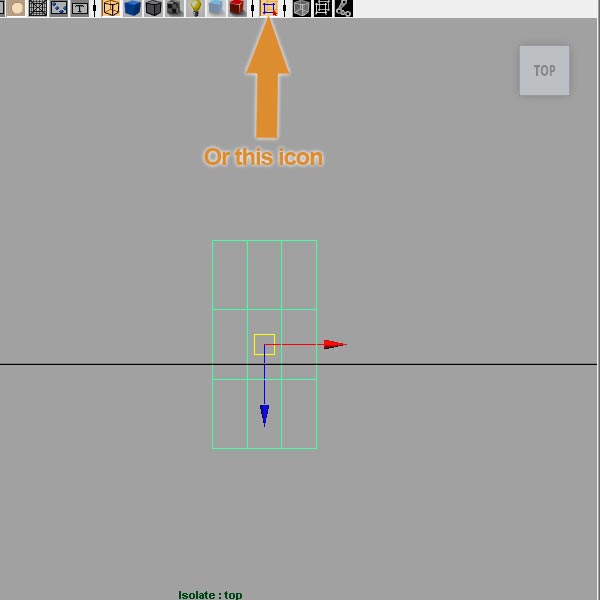
Task: Toggle X-Ray transparent cube icon
Action: point(302,8)
